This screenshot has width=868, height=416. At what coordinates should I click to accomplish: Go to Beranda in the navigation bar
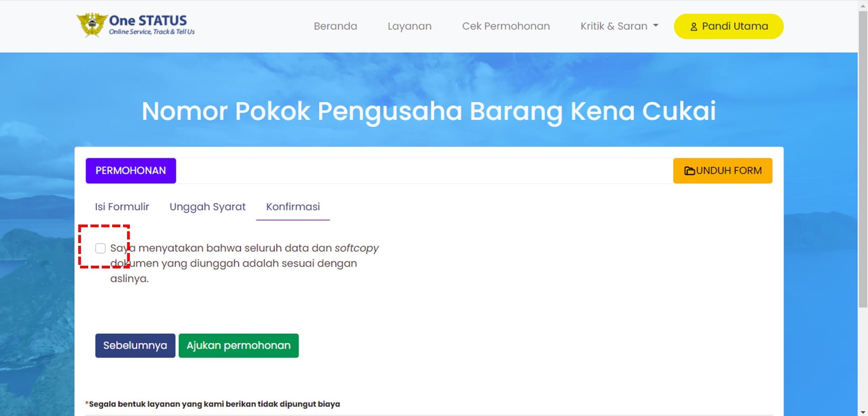click(335, 26)
